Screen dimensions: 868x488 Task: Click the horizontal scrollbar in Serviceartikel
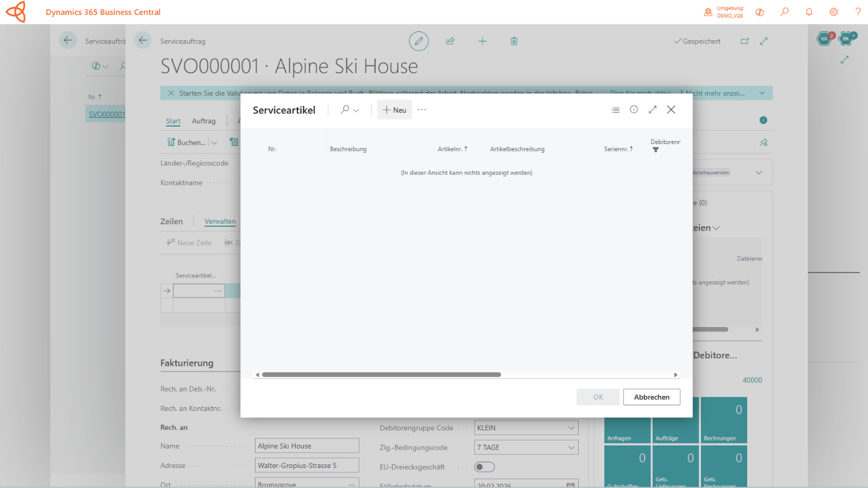pos(381,375)
